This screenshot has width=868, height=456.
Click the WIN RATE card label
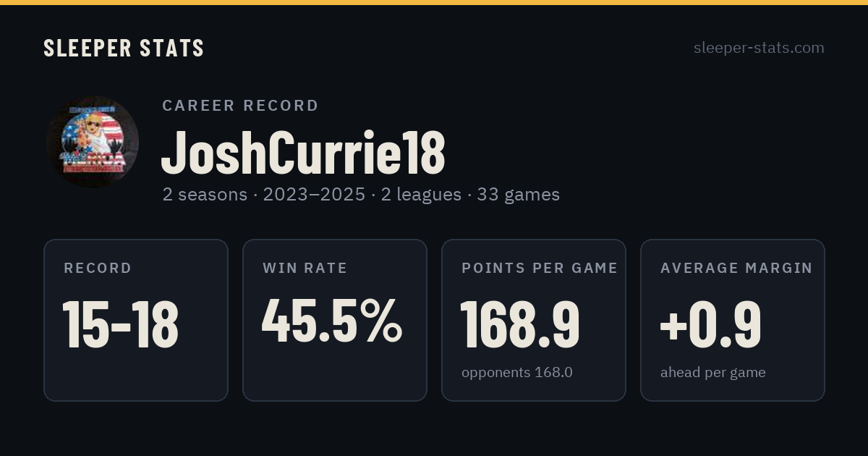[305, 268]
